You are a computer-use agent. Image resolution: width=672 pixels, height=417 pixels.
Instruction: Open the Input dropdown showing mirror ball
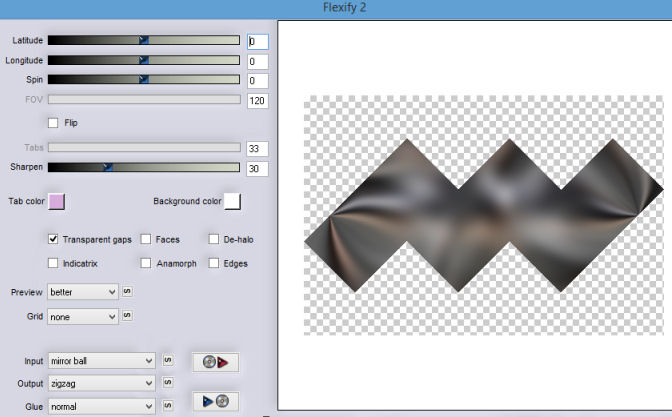click(102, 361)
